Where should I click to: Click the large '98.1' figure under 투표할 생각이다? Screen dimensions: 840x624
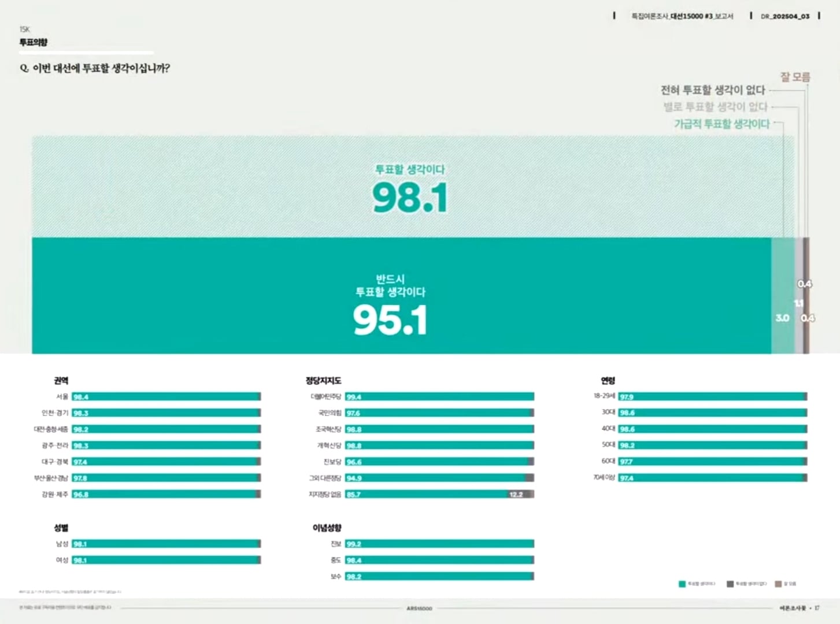click(410, 198)
